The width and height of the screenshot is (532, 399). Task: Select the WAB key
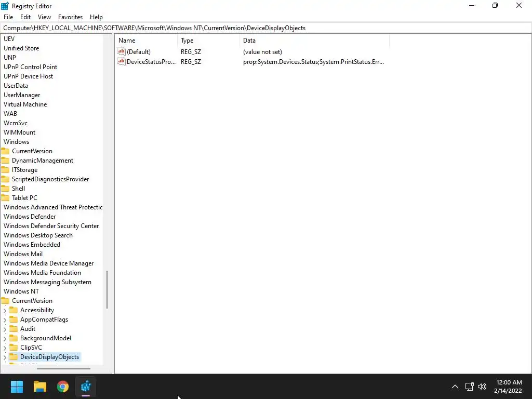point(10,114)
